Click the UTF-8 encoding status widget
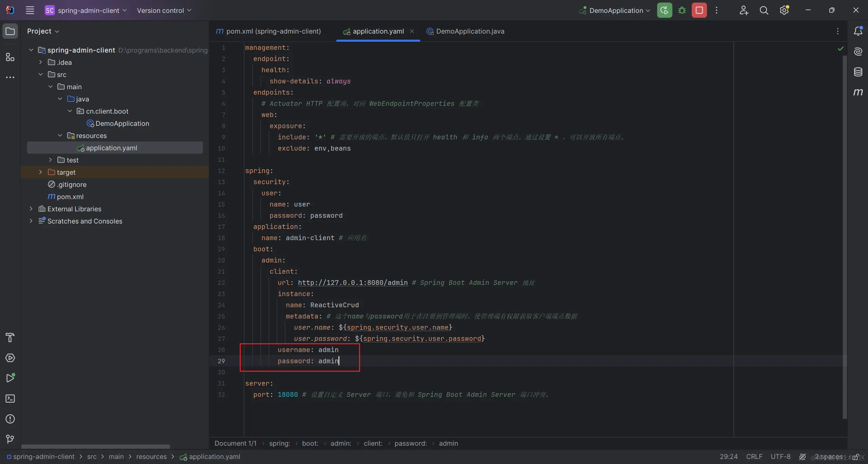The height and width of the screenshot is (464, 868). [x=780, y=457]
